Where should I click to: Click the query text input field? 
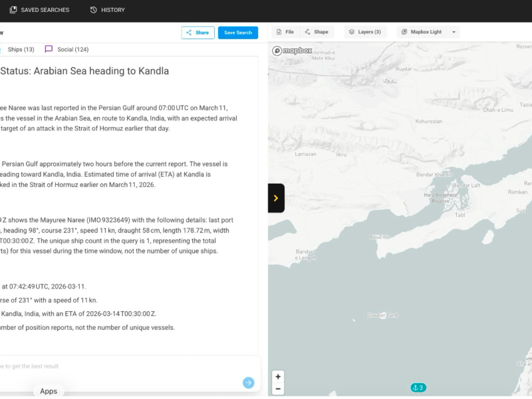(120, 366)
